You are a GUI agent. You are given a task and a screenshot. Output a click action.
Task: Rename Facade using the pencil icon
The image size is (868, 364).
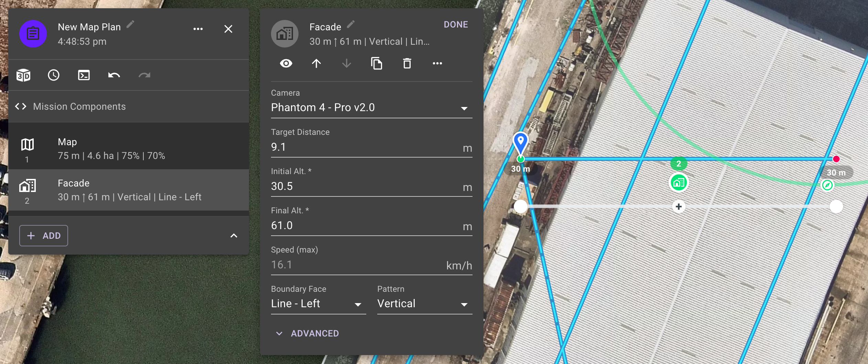(x=350, y=24)
